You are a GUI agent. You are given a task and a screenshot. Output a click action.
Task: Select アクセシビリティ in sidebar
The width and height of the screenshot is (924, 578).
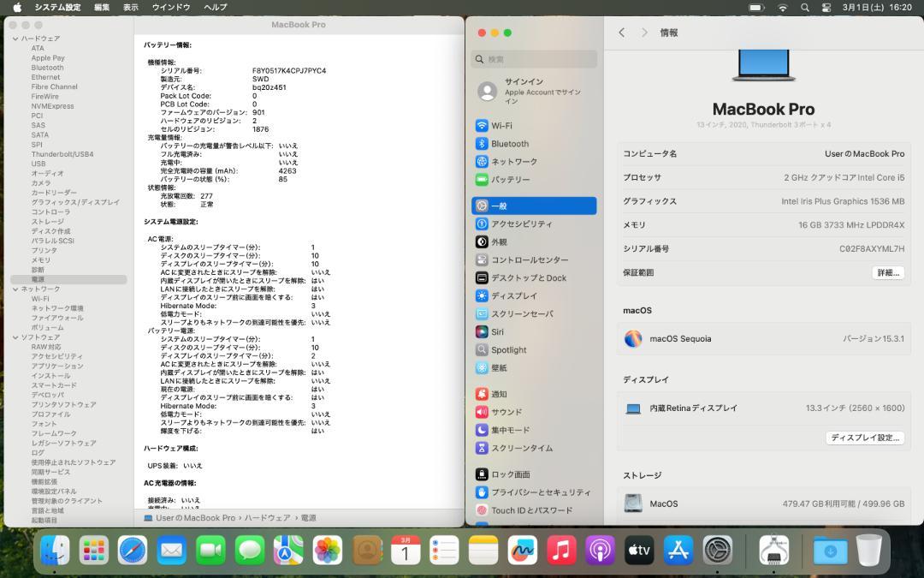[534, 224]
